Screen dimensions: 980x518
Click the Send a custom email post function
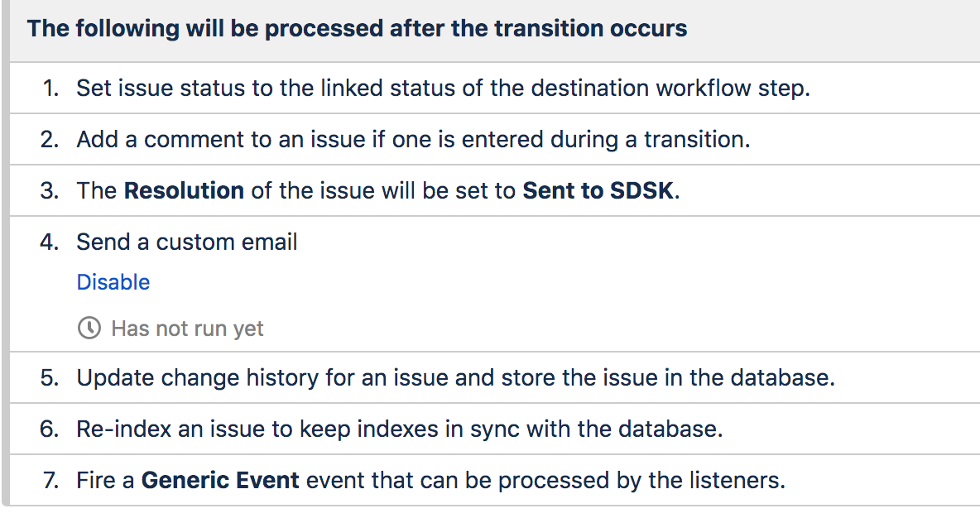click(x=187, y=242)
